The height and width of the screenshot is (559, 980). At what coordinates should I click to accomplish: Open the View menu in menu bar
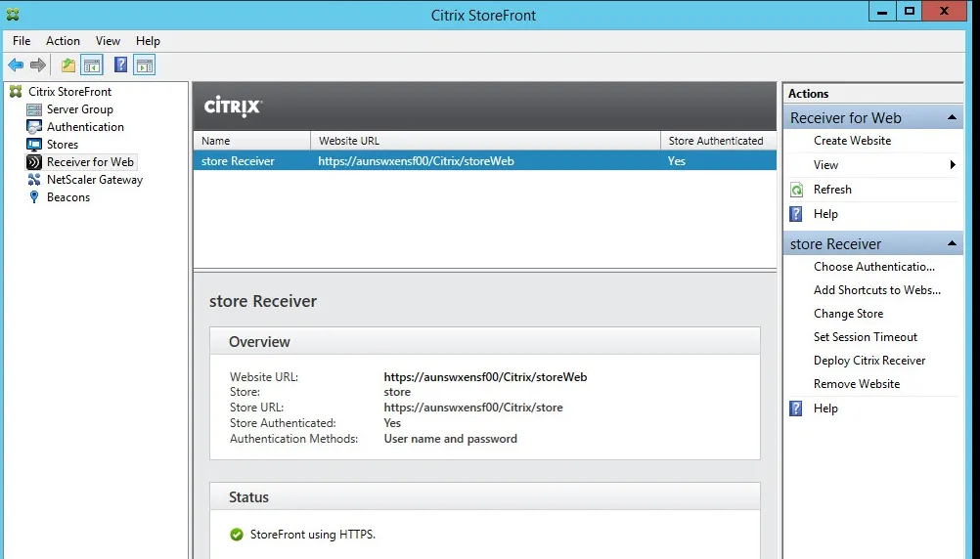(108, 41)
